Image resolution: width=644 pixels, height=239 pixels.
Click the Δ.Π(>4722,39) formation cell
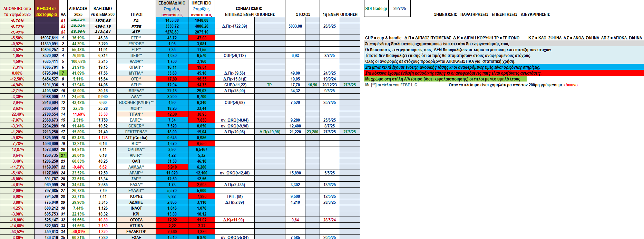(x=235, y=26)
